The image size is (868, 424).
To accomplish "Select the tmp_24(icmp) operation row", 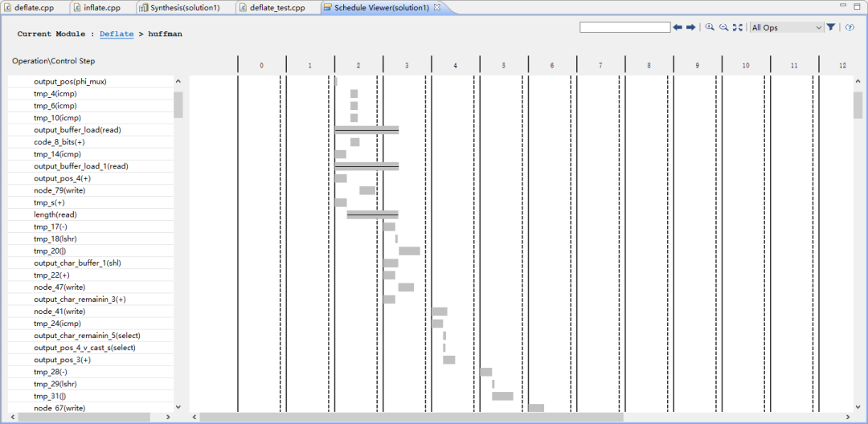I will (56, 324).
